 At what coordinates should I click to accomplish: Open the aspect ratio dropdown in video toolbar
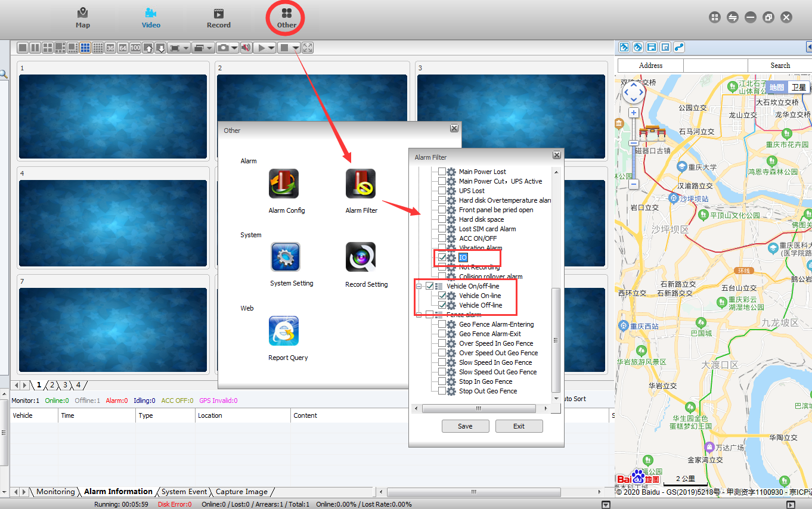(186, 48)
